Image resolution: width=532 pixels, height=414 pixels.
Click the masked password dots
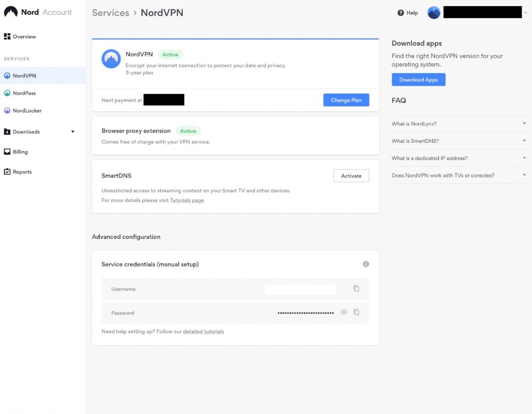305,313
